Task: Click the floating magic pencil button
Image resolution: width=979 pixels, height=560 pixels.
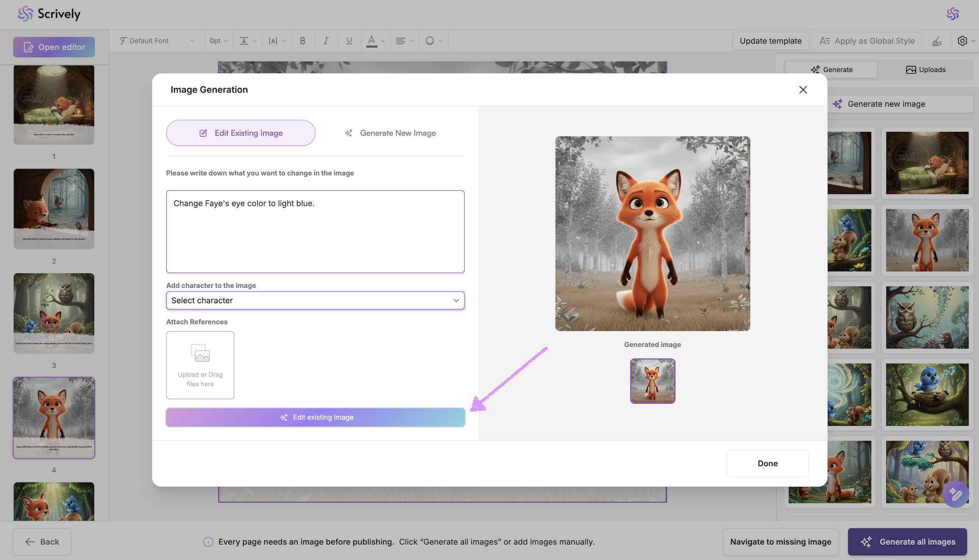Action: point(955,494)
